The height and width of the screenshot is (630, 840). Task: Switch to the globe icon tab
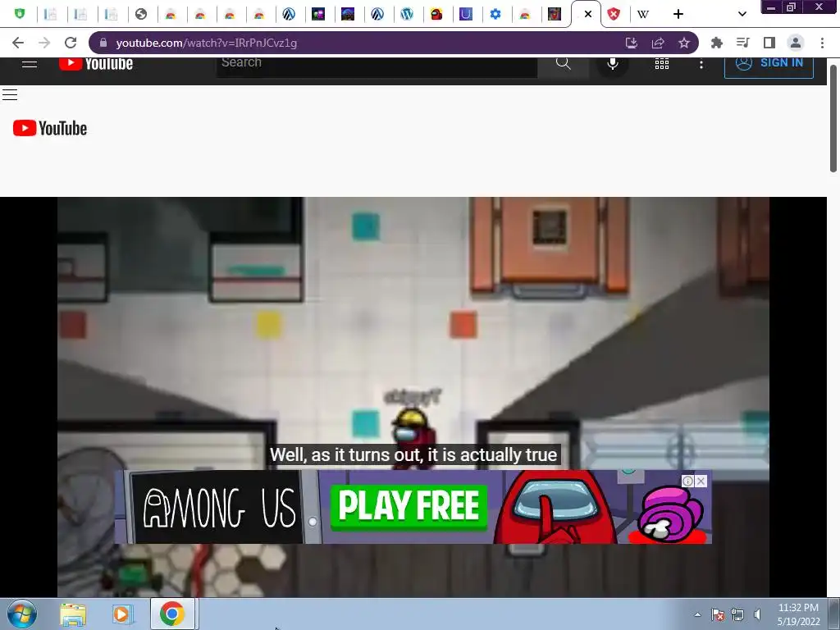click(141, 14)
